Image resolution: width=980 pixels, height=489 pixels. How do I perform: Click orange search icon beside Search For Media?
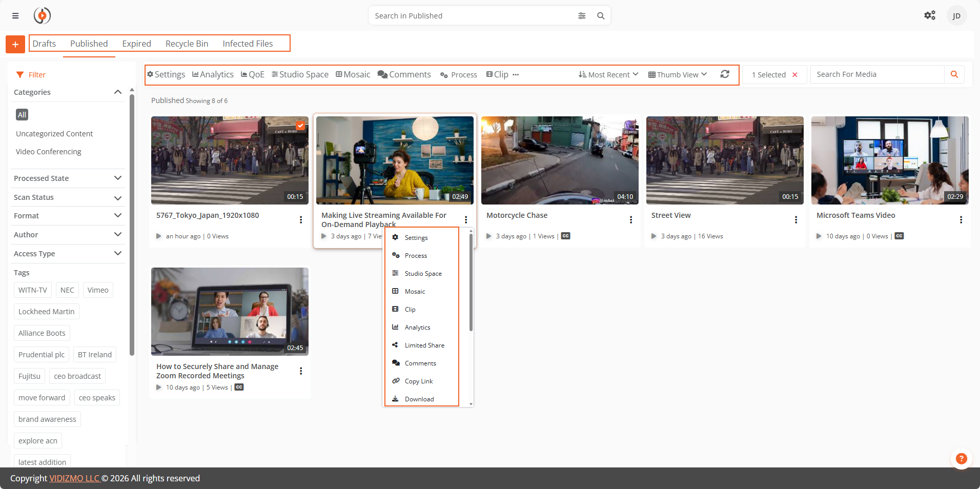954,74
